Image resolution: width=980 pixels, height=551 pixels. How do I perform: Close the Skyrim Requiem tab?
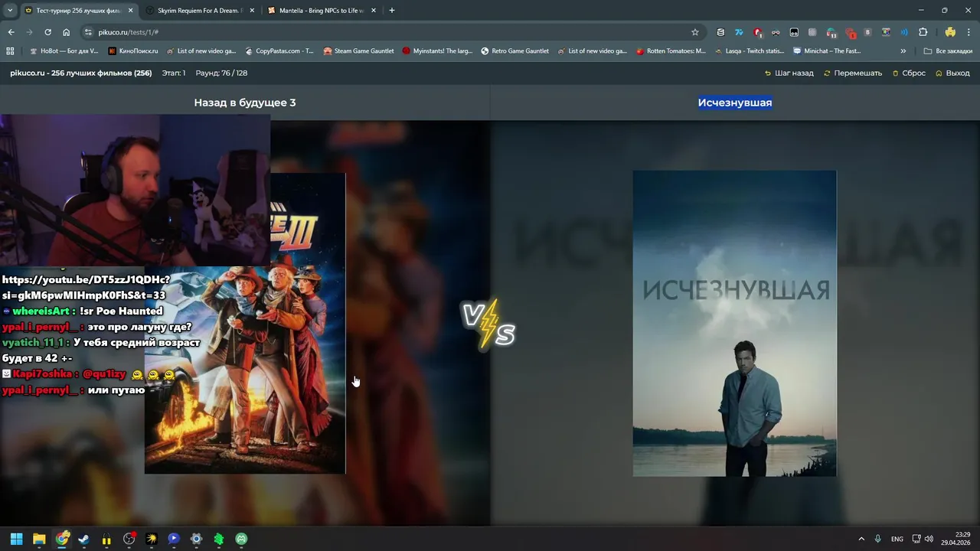(252, 11)
